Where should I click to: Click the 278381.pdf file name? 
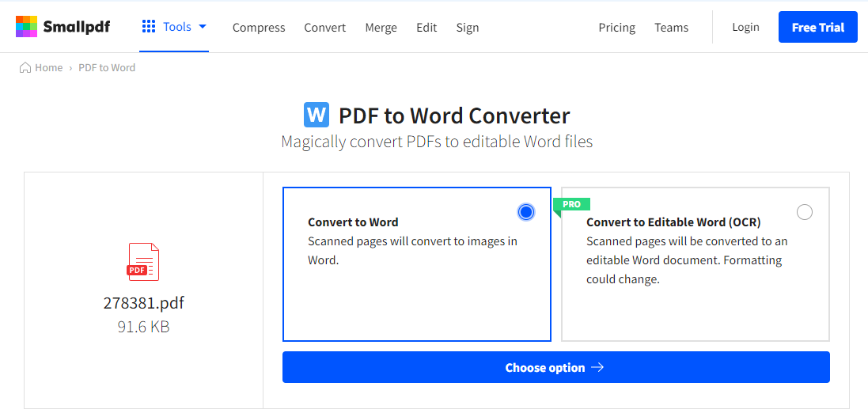click(143, 303)
